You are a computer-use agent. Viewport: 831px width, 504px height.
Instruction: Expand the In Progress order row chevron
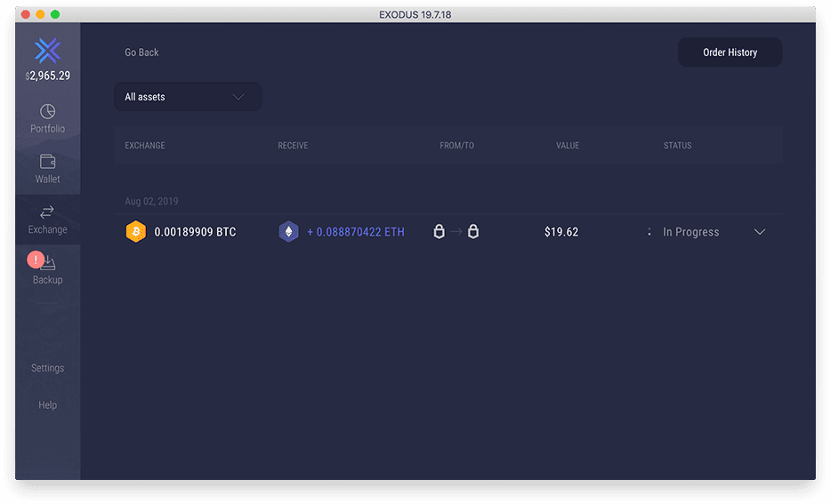coord(760,232)
